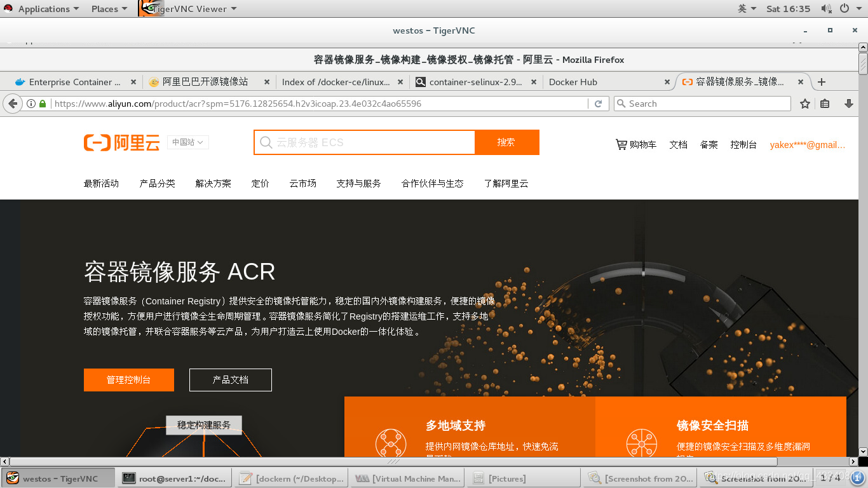Click the Firefox Search box
This screenshot has width=868, height=488.
pyautogui.click(x=702, y=104)
